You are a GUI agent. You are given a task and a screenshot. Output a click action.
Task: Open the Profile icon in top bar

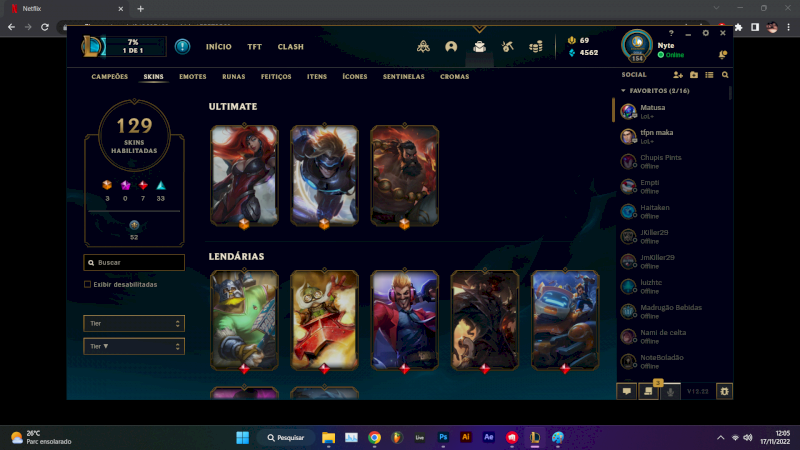pos(451,46)
